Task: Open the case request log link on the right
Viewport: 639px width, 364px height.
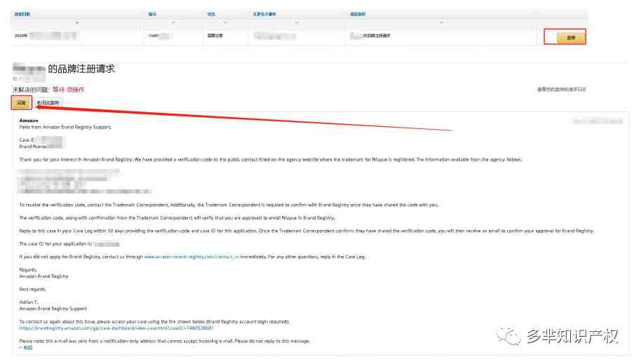Action: point(561,89)
